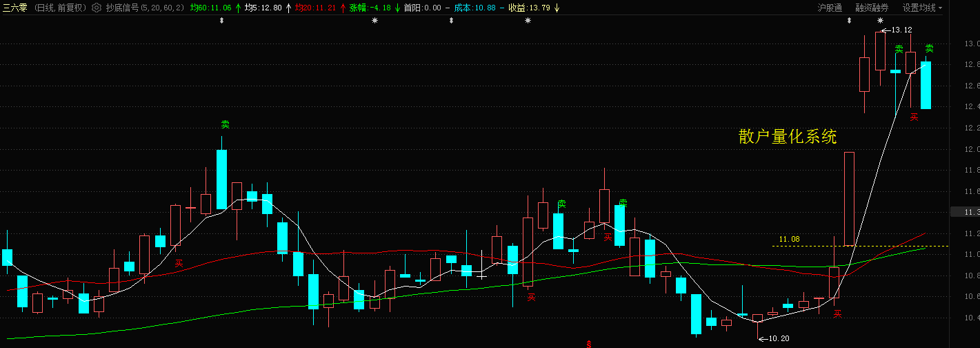
Task: Click the star event marker above the 13.12 high
Action: (880, 21)
